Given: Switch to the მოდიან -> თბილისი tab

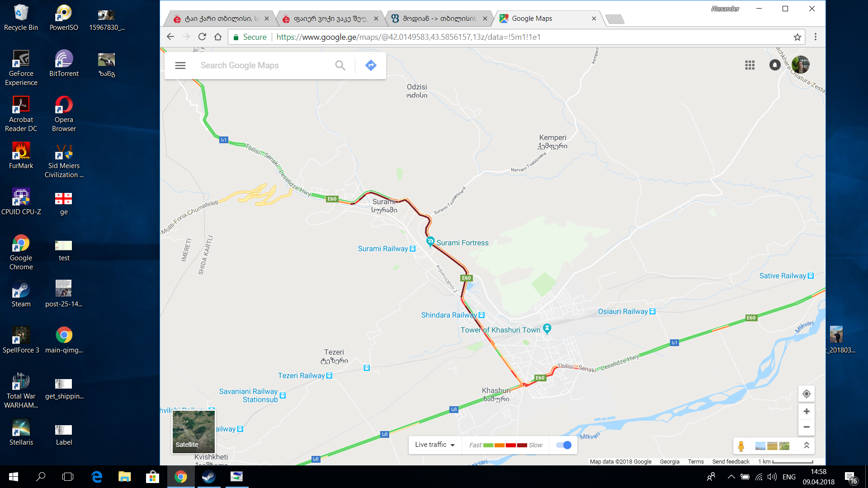Looking at the screenshot, I should coord(439,19).
